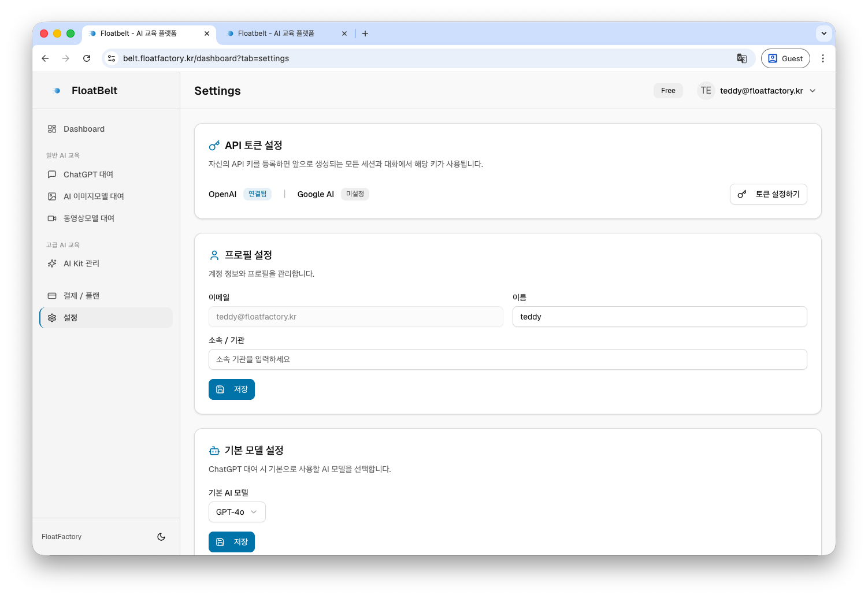Open settings via the gear icon

[x=52, y=317]
